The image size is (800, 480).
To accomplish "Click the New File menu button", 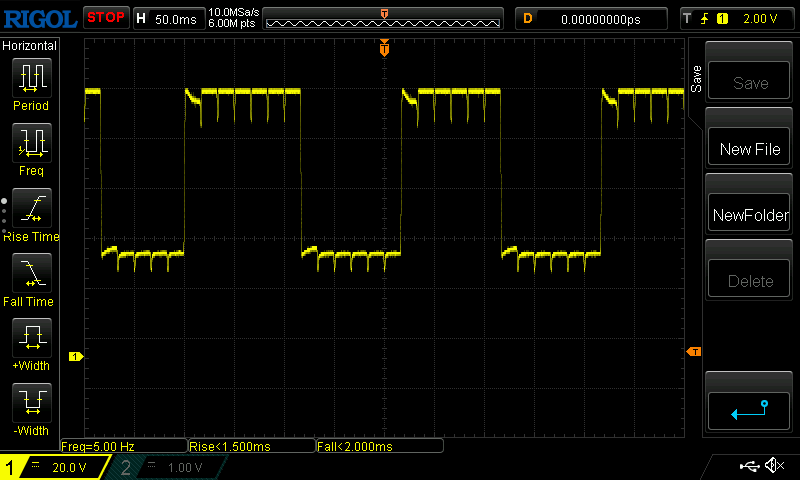I will point(750,149).
